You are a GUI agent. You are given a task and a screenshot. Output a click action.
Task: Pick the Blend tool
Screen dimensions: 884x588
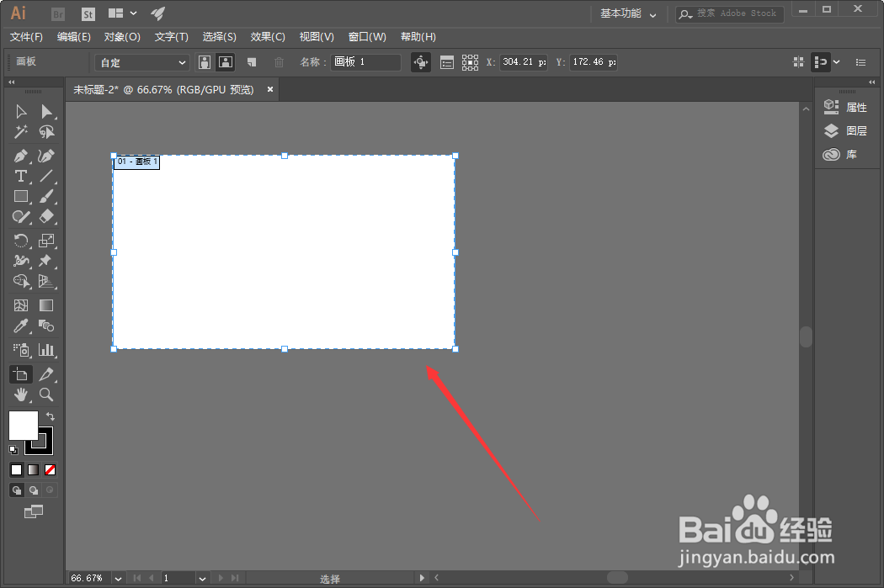pyautogui.click(x=46, y=326)
